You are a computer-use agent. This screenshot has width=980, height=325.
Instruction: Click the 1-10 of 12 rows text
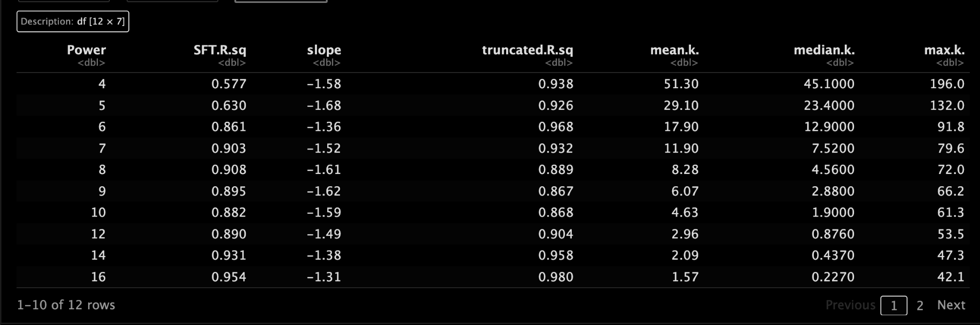click(66, 305)
